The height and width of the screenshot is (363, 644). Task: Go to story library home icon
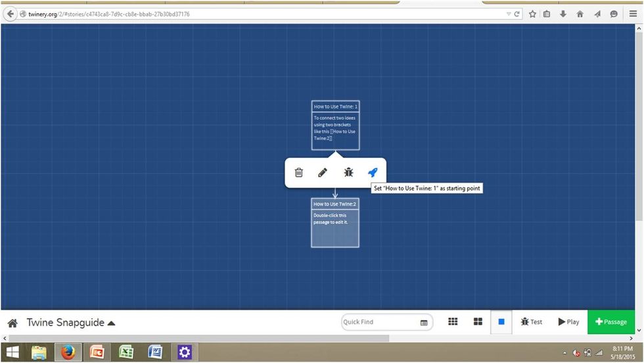12,323
